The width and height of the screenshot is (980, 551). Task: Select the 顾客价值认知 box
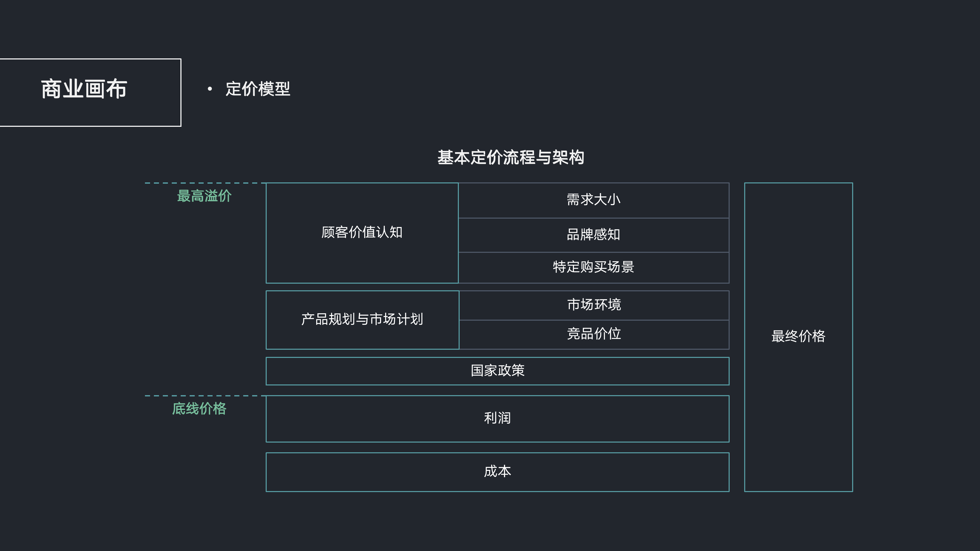point(362,232)
